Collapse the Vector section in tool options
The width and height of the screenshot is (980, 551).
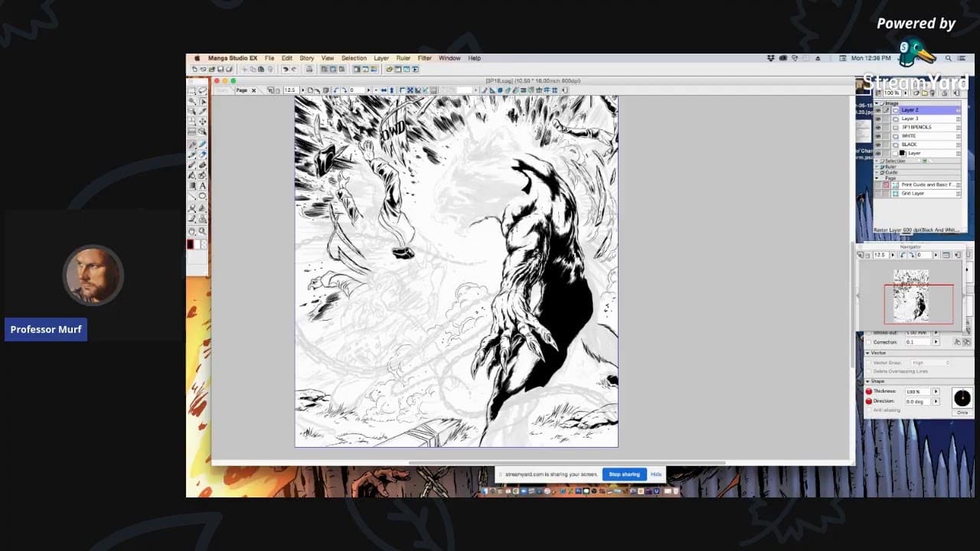867,353
